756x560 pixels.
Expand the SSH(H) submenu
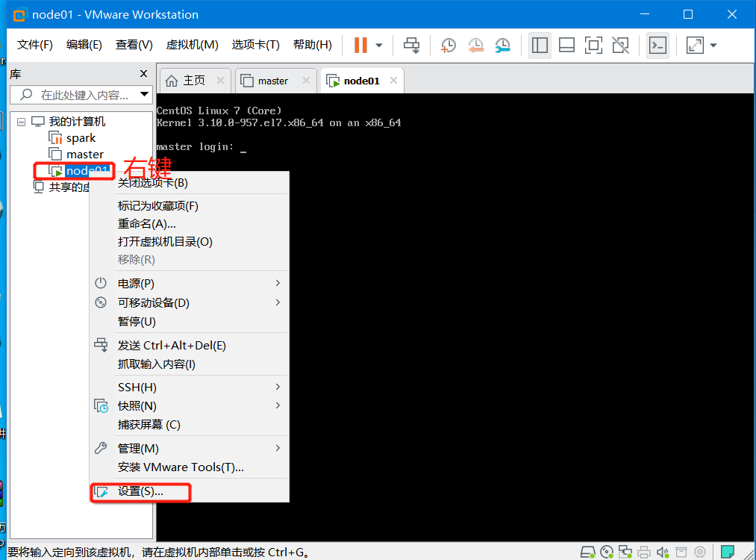pos(189,387)
